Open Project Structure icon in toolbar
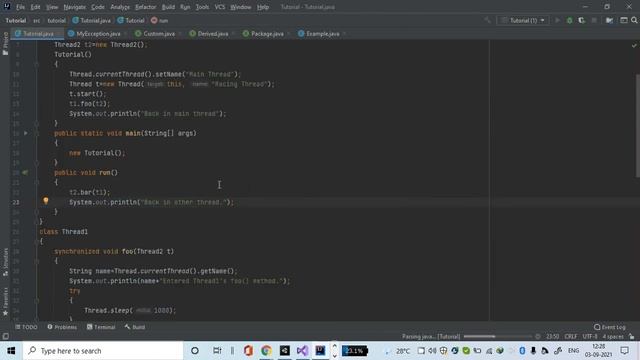Screen dimensions: 640x360 click(609, 20)
